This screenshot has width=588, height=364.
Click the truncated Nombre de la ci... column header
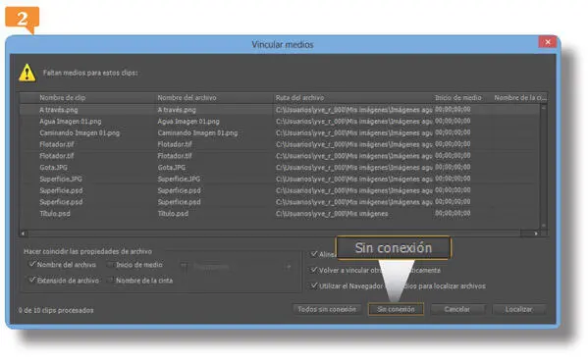(519, 98)
